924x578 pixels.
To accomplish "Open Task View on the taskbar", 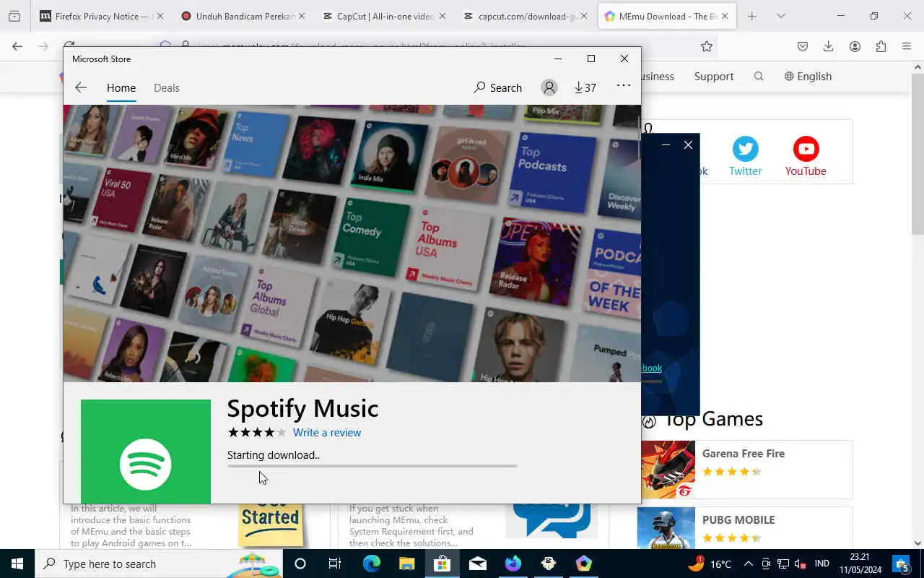I will click(x=335, y=564).
